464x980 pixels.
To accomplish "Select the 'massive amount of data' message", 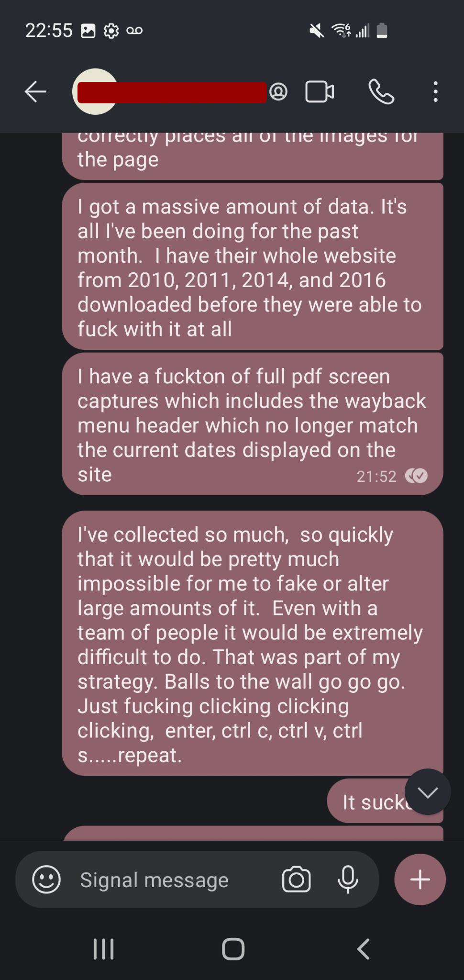I will [x=253, y=267].
